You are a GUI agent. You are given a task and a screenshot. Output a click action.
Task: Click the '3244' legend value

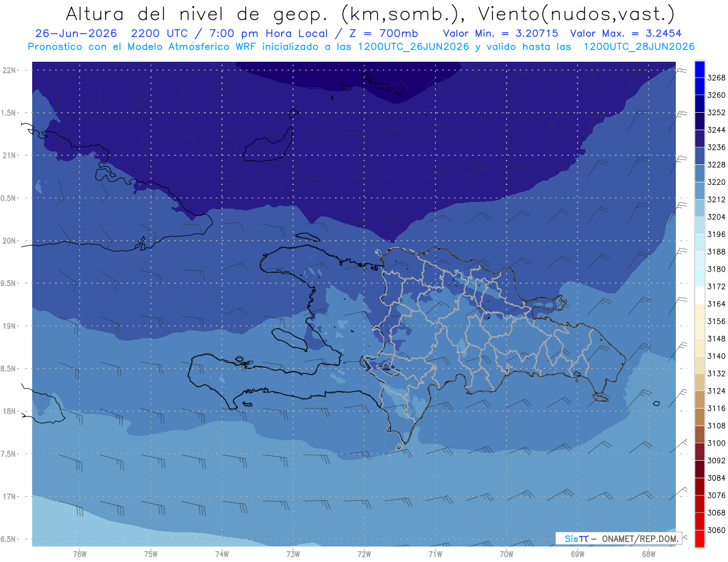pyautogui.click(x=716, y=130)
